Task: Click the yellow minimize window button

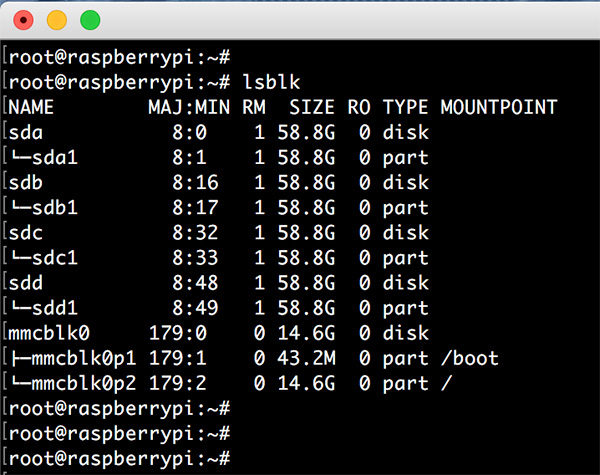Action: (56, 19)
